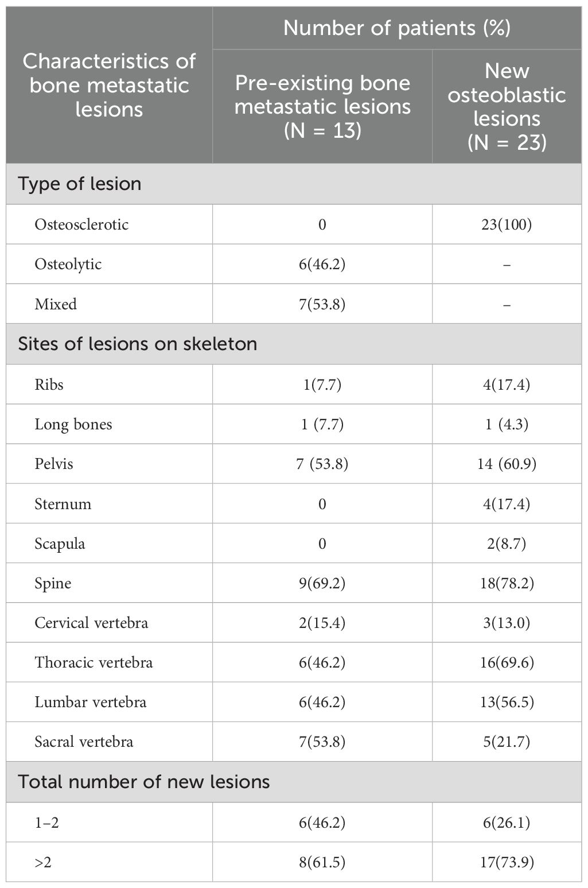Click the 'Pre-existing bone metastatic lesions' column header
This screenshot has width=588, height=888.
coord(322,107)
